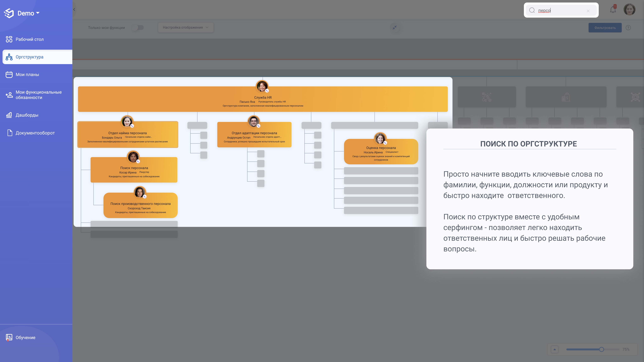Click the ПОИСК ПО ОРГСТРУКТУРЕ heading
Image resolution: width=644 pixels, height=362 pixels.
pyautogui.click(x=528, y=144)
